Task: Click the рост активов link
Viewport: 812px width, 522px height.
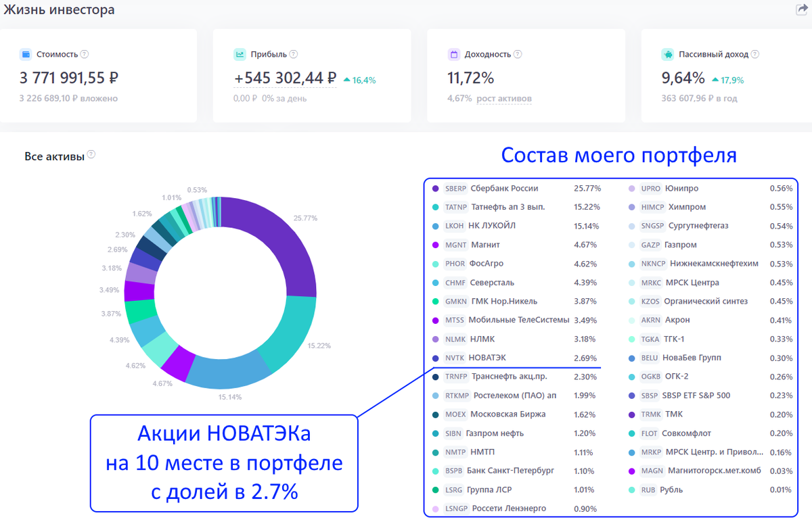Action: click(504, 99)
